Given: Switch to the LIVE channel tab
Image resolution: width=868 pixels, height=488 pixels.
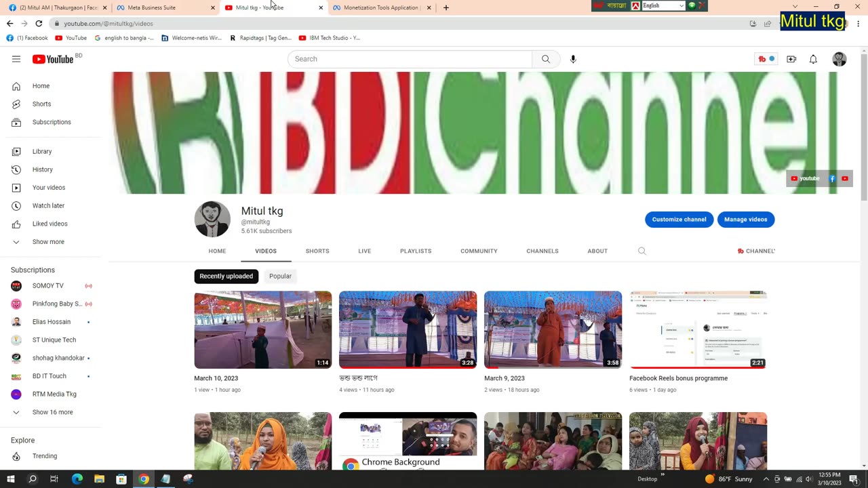Looking at the screenshot, I should point(365,251).
